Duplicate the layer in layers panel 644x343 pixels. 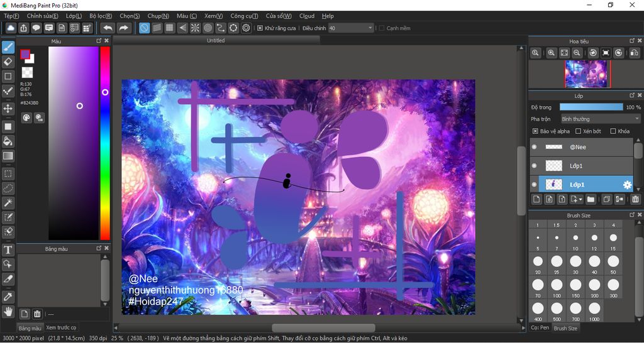(606, 199)
